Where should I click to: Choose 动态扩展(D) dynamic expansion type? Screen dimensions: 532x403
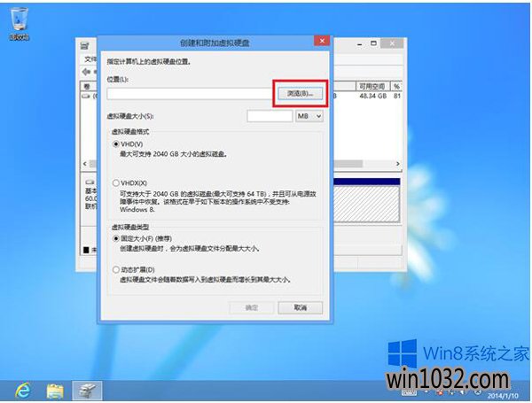click(115, 268)
